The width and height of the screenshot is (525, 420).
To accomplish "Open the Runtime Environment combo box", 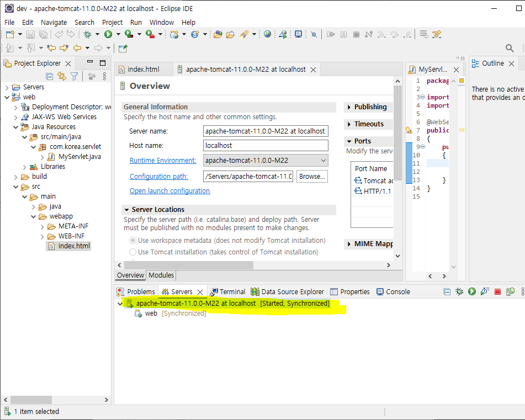I will point(266,160).
